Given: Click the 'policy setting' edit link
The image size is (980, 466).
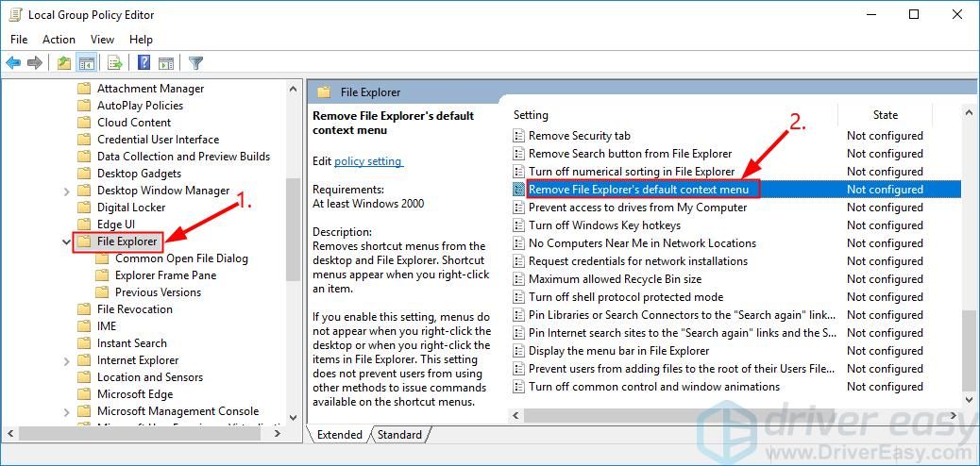Looking at the screenshot, I should point(368,161).
